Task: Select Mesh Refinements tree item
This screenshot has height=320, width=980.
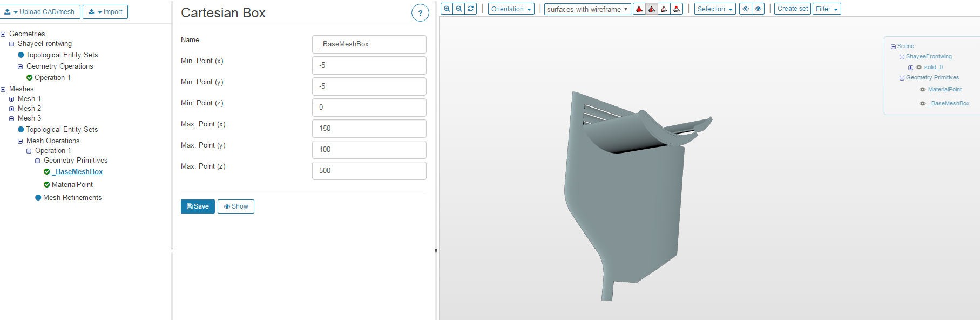Action: pyautogui.click(x=72, y=197)
